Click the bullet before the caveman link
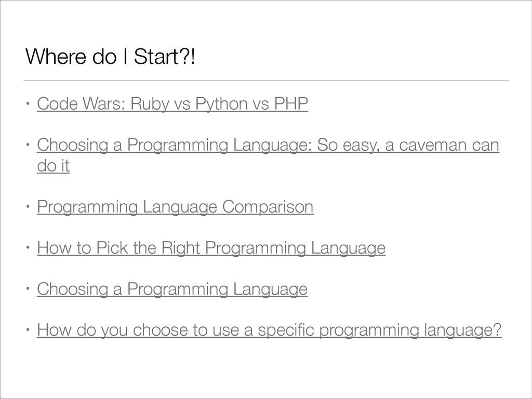The image size is (532, 399). (x=29, y=147)
